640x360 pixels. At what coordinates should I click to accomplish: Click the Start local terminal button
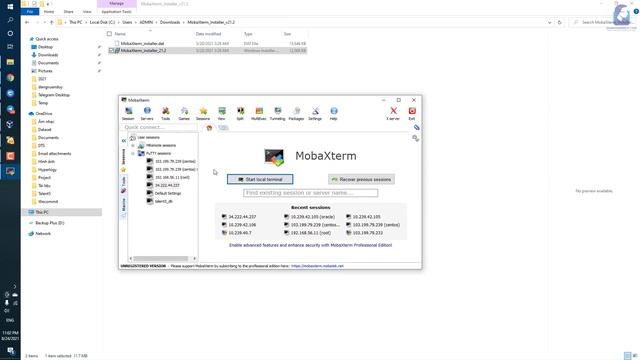260,179
